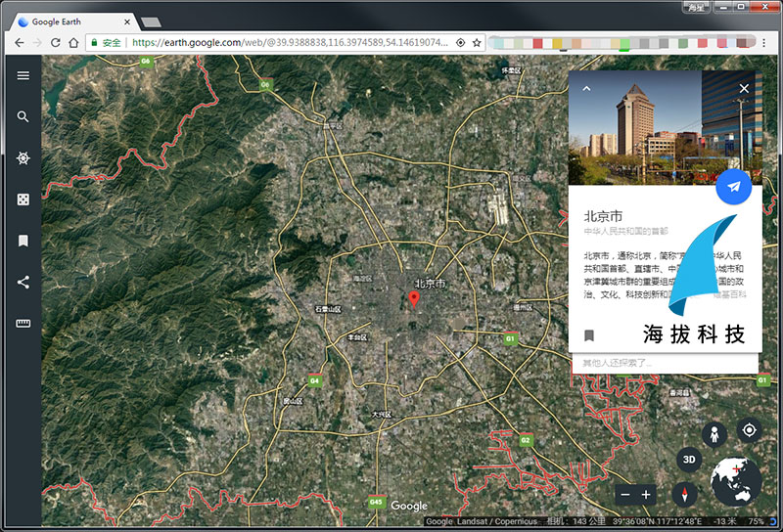Click the Landsat / Copernicus attribution

[x=497, y=521]
